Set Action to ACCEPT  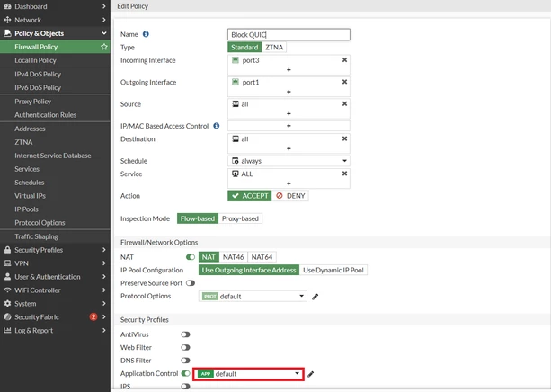(250, 196)
